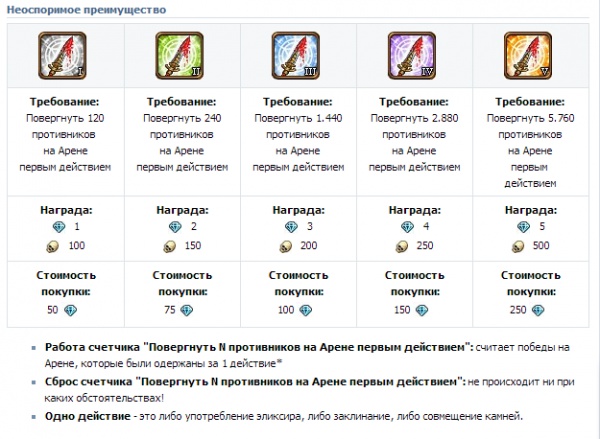
Task: Open the blue tier III sword badge
Action: tap(297, 55)
